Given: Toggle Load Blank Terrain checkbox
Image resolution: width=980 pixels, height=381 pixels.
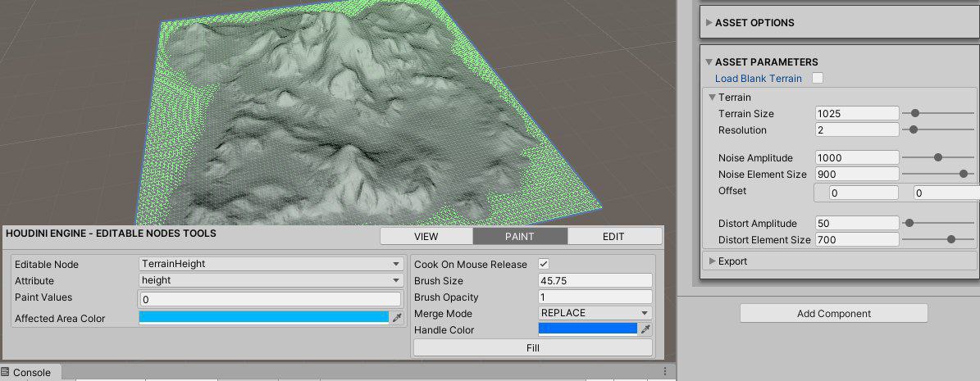Looking at the screenshot, I should [817, 78].
